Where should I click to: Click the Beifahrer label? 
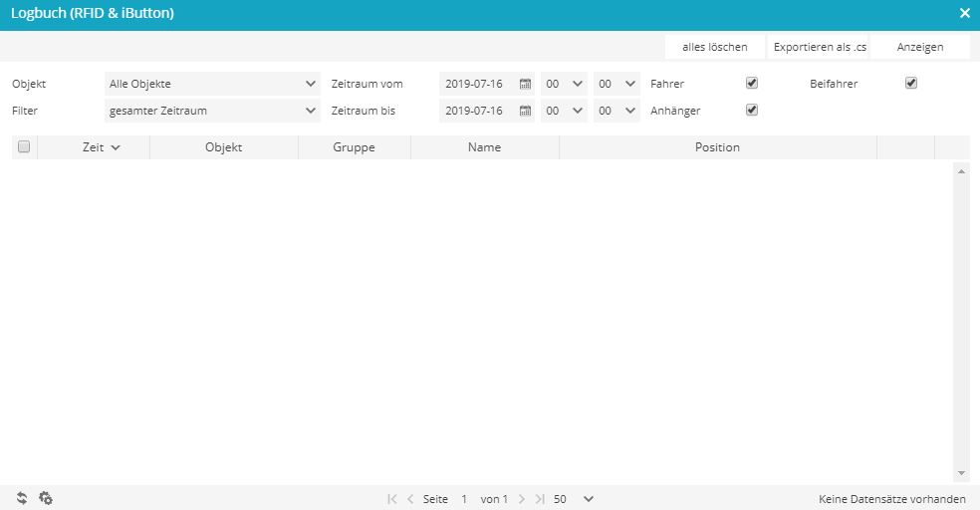(x=834, y=84)
